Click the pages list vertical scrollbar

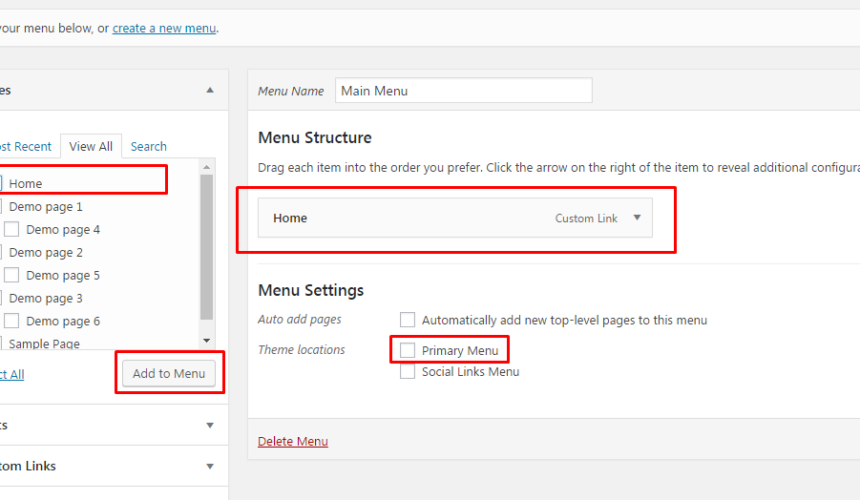206,247
